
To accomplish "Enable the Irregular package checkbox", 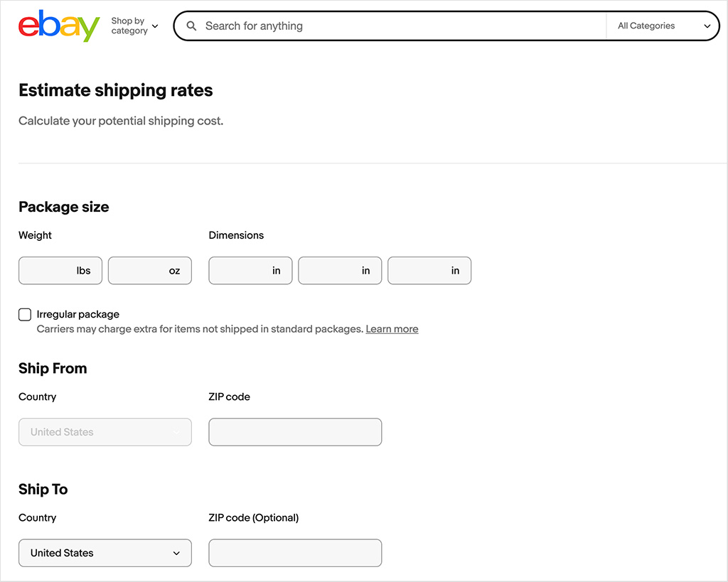I will coord(25,314).
